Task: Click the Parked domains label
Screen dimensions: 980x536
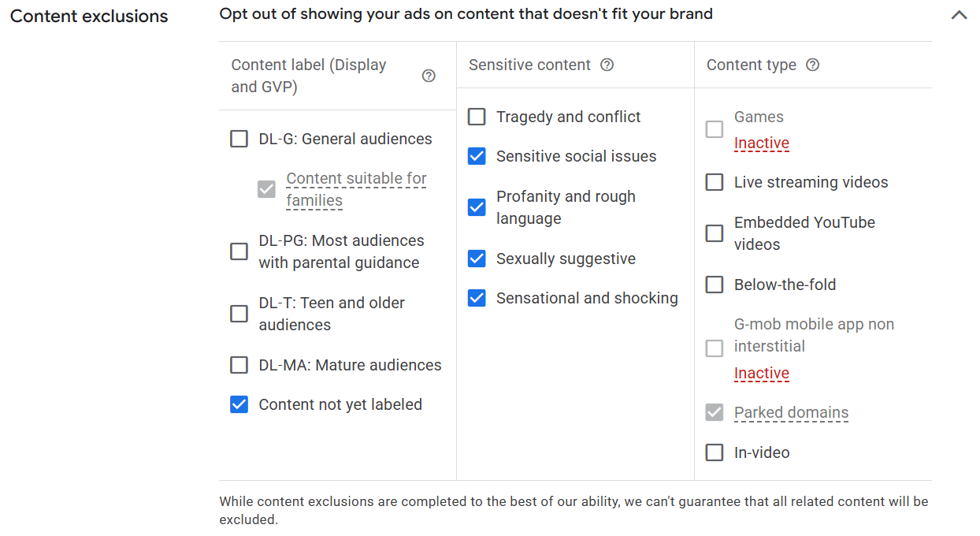Action: click(x=791, y=412)
